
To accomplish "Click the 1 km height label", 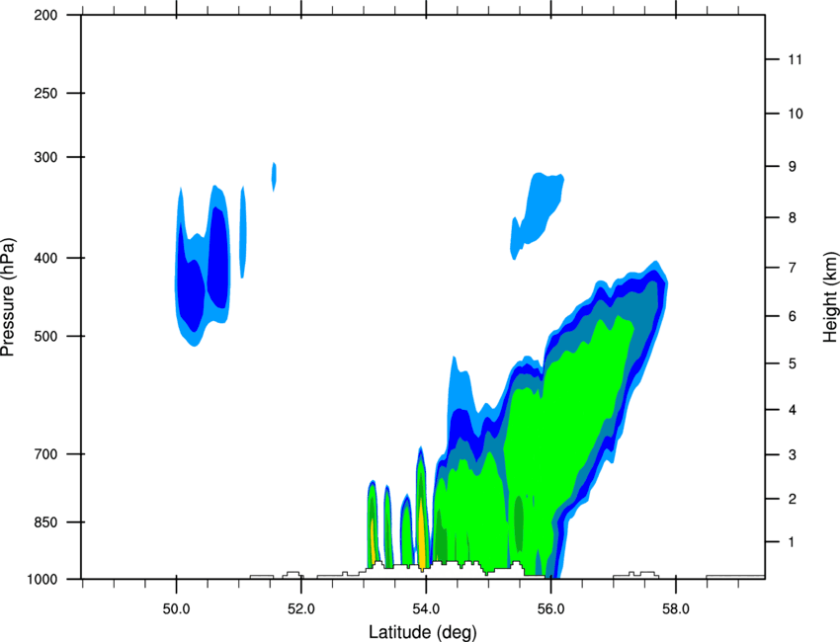I will 793,542.
